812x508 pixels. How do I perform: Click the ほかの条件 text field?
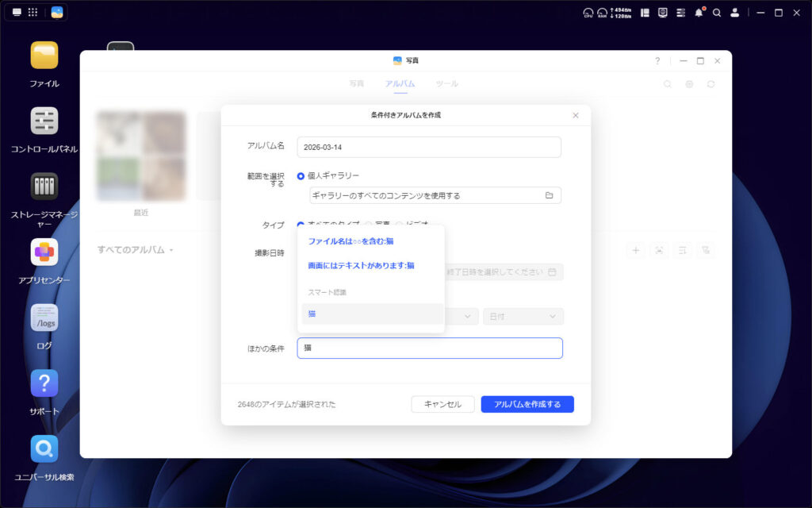[428, 348]
